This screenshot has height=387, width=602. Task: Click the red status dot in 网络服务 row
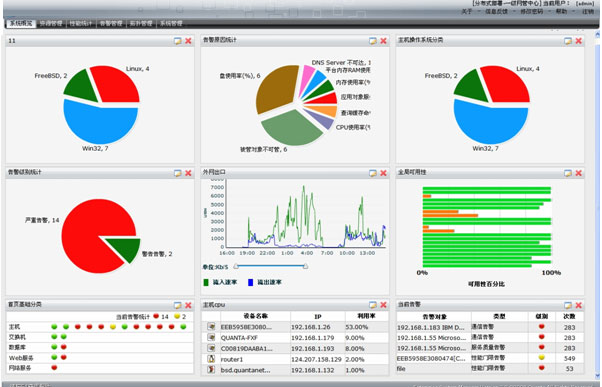tap(54, 367)
